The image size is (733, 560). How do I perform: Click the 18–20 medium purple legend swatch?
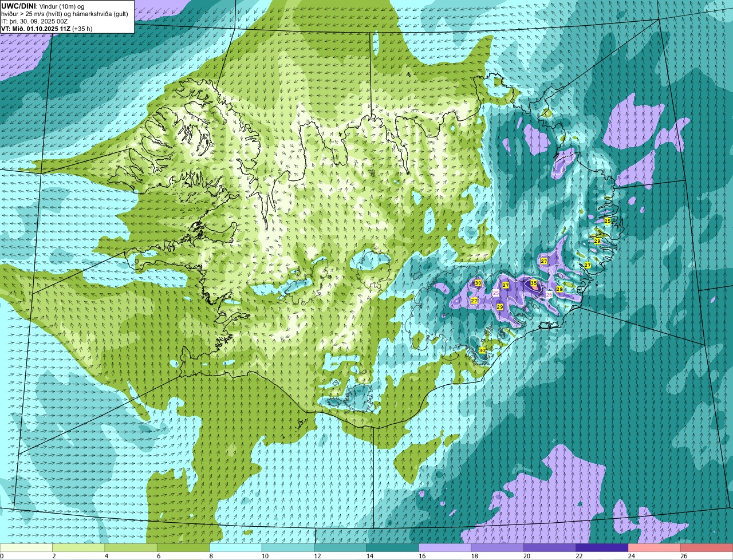[498, 548]
